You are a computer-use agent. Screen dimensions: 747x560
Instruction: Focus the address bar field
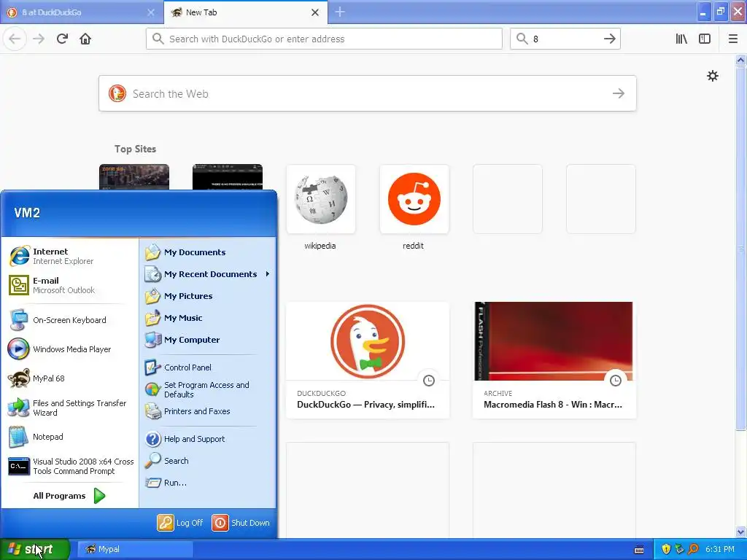324,39
